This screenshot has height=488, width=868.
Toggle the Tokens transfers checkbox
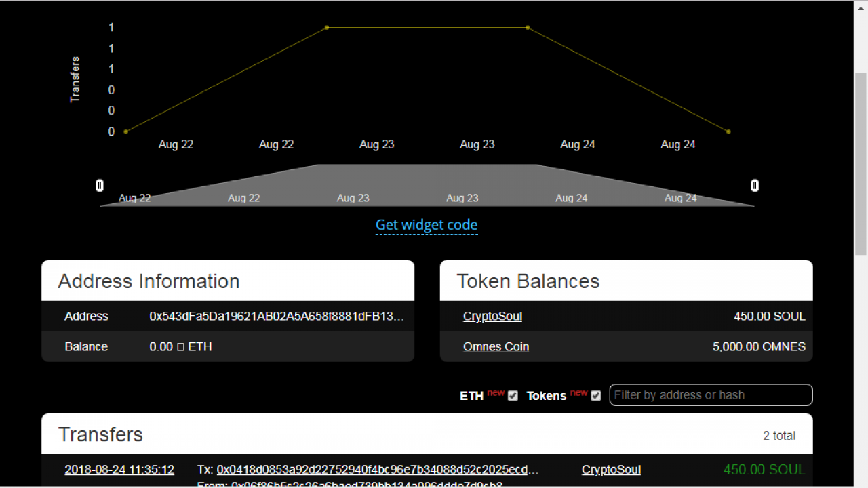[595, 396]
